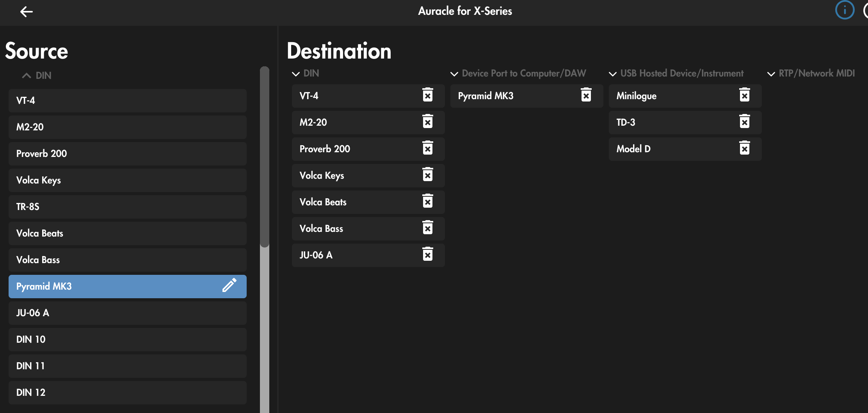
Task: Select highlighted Pyramid MK3 source
Action: tap(128, 287)
